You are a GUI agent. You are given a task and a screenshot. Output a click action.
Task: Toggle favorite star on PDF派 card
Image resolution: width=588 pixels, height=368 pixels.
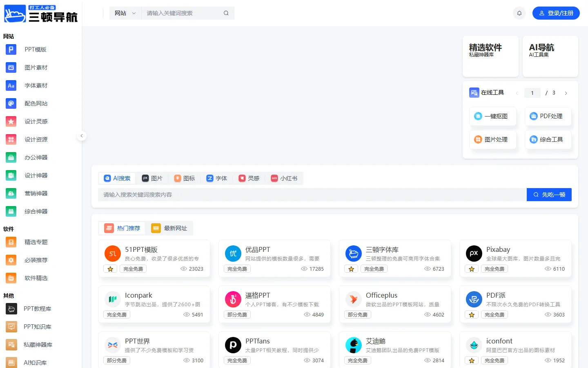pos(472,315)
